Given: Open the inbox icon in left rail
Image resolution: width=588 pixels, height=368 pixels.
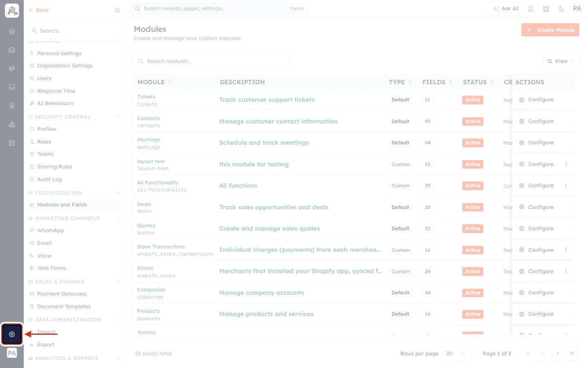Looking at the screenshot, I should (x=12, y=87).
